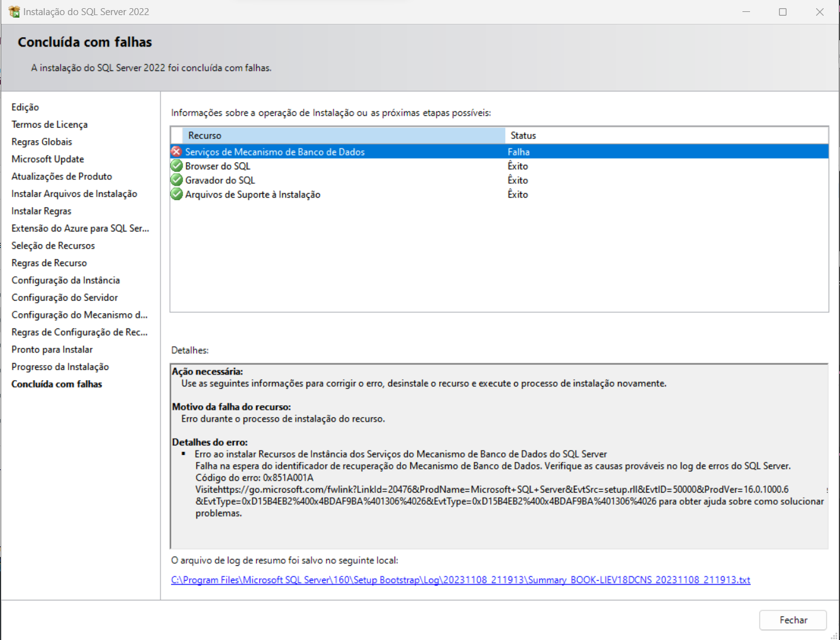Sort by the Recurso column header

344,135
